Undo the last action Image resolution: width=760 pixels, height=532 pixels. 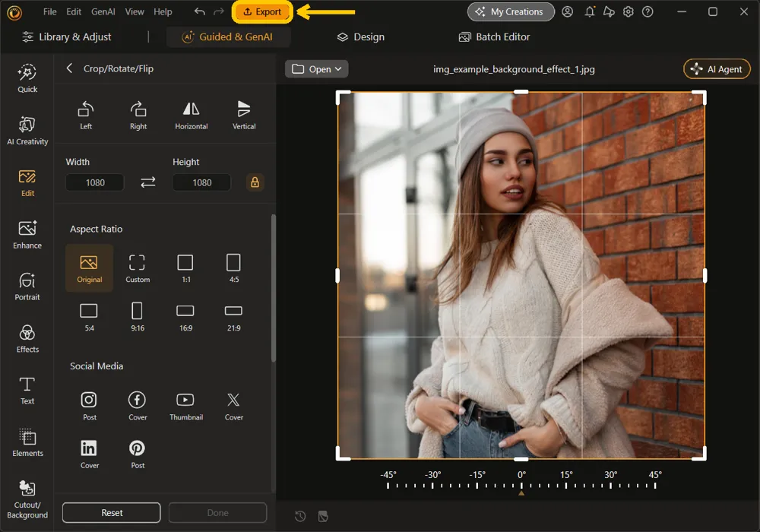click(x=199, y=11)
